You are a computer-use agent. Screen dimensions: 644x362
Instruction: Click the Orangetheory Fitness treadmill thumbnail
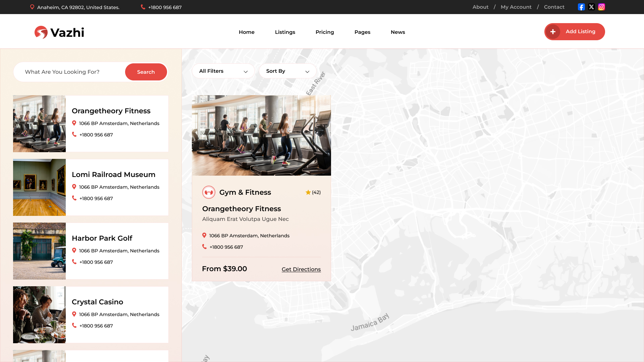point(39,123)
